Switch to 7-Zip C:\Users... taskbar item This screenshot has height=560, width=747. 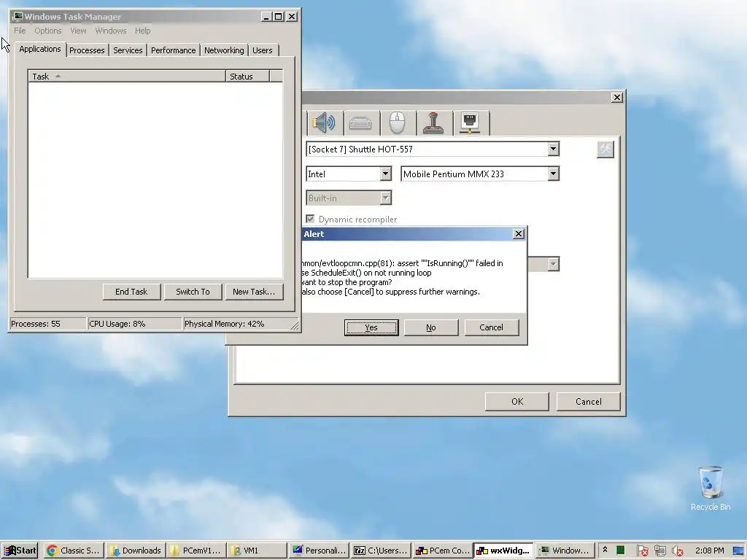point(381,551)
